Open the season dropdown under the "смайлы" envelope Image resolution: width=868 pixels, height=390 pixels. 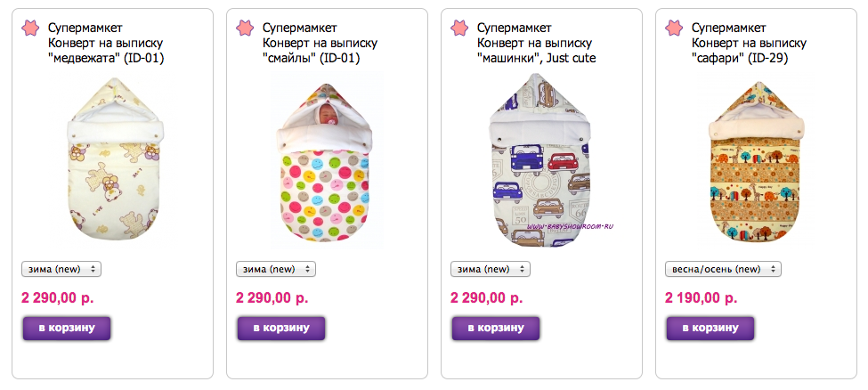tap(276, 269)
